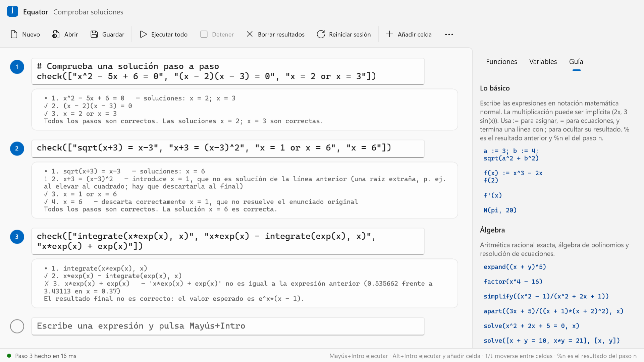Image resolution: width=644 pixels, height=362 pixels.
Task: Restart session with Reiniciar sesión
Action: pyautogui.click(x=344, y=34)
